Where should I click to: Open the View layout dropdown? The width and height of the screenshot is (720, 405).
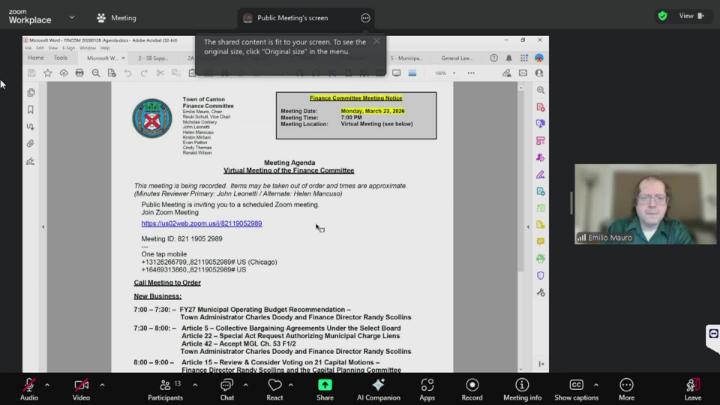point(692,16)
